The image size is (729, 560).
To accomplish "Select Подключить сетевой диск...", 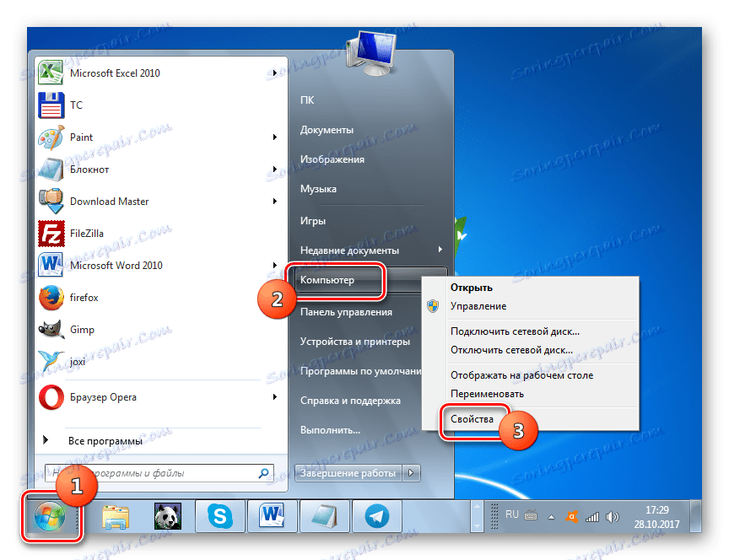I will click(x=515, y=331).
